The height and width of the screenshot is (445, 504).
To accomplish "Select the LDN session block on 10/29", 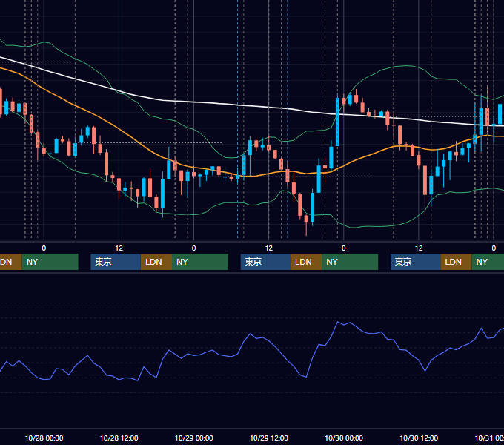I will click(306, 262).
